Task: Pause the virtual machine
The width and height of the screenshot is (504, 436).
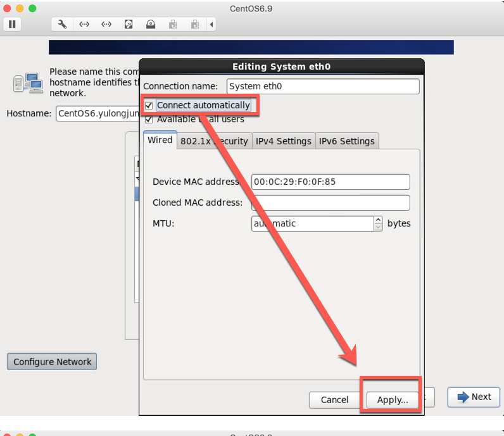Action: coord(12,24)
